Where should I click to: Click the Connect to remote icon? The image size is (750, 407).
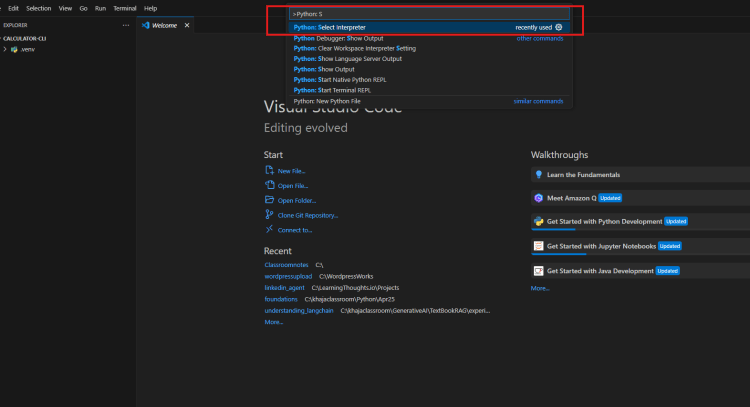[269, 229]
